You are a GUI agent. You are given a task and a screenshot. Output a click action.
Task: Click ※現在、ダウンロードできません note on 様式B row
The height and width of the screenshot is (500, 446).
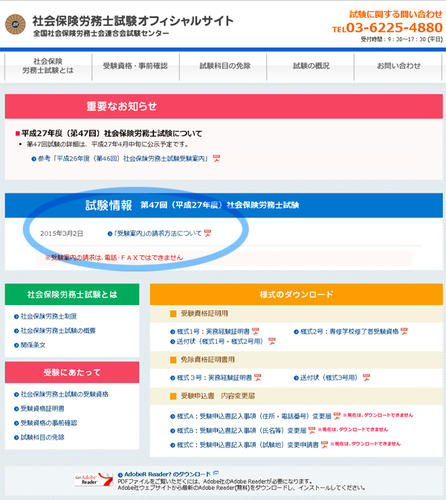click(x=353, y=429)
